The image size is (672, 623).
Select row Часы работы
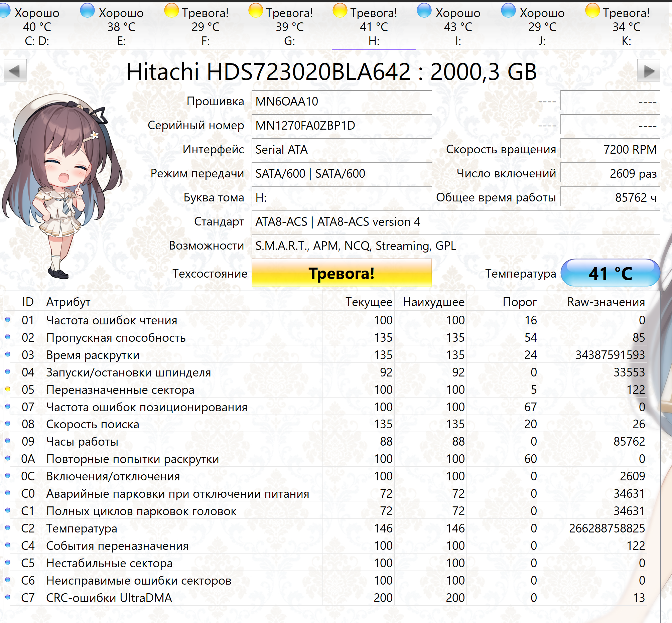click(x=325, y=441)
